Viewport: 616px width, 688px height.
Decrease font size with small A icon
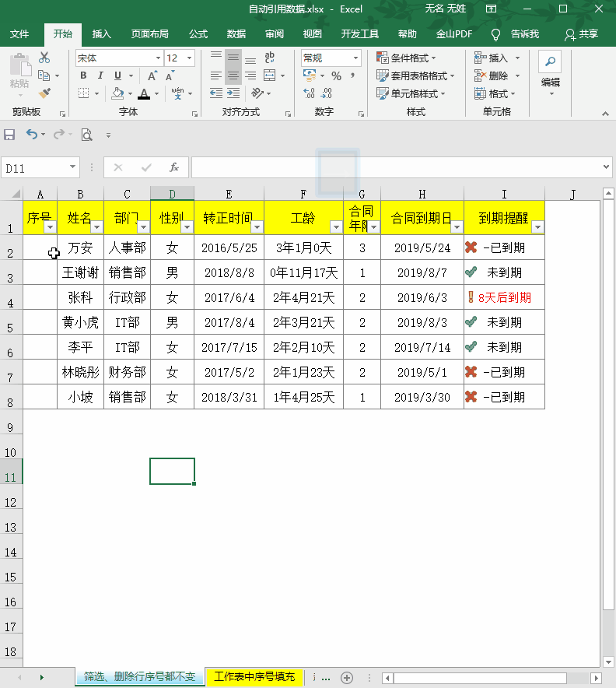click(170, 75)
